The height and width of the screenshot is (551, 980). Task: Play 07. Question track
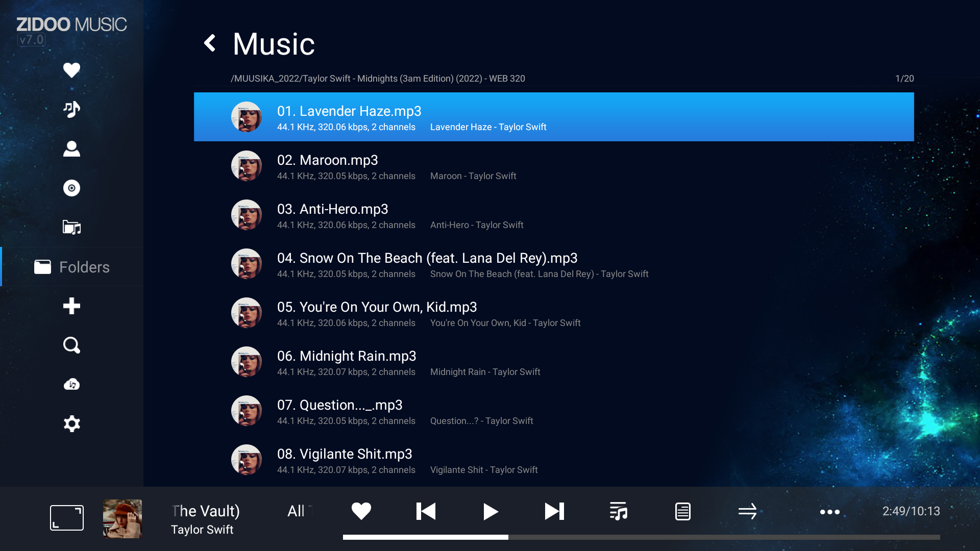coord(554,411)
